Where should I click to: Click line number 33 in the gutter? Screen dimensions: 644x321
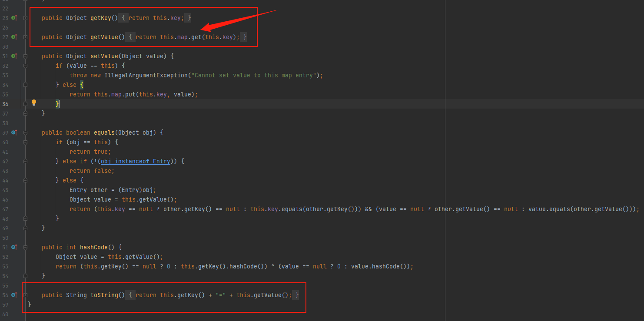click(5, 75)
